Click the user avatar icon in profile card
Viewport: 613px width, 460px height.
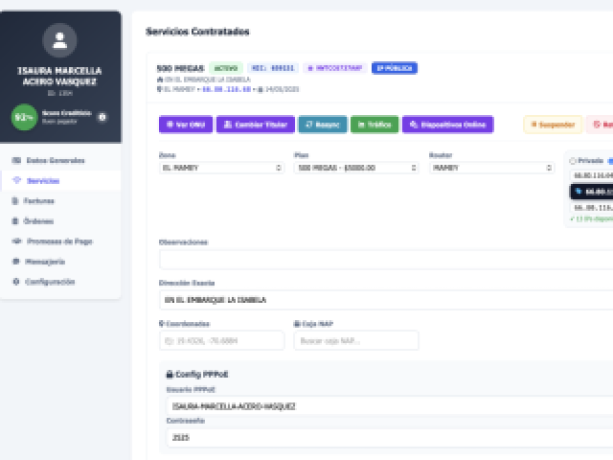pyautogui.click(x=60, y=41)
